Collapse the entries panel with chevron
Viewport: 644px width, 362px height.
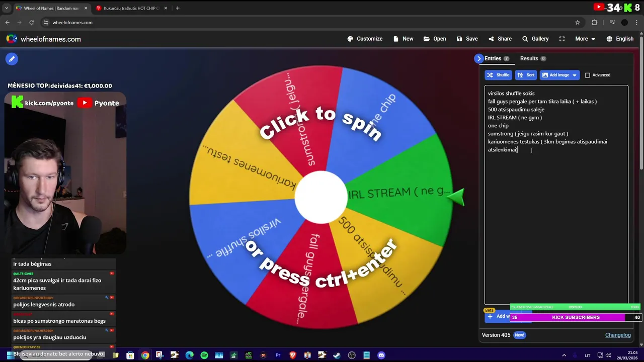point(479,59)
